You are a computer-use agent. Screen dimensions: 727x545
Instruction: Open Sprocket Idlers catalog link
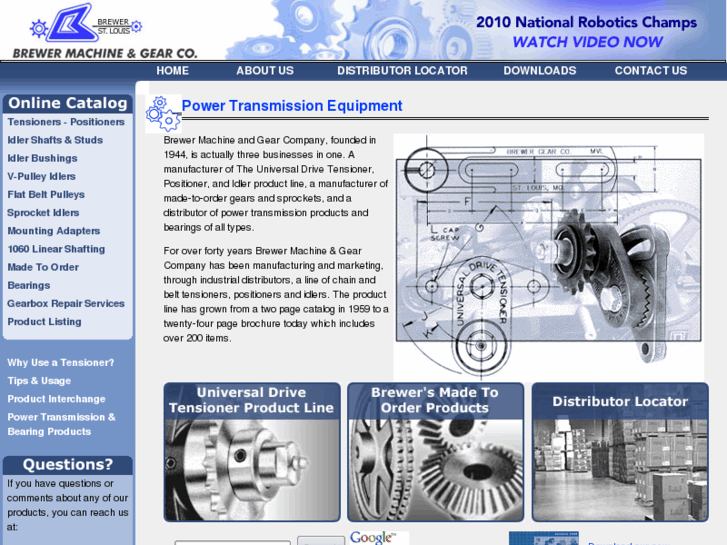pyautogui.click(x=43, y=212)
